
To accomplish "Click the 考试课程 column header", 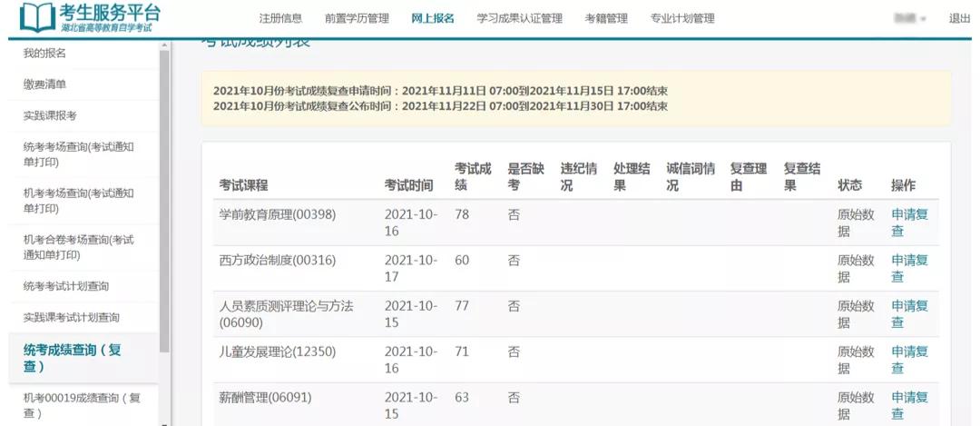I will click(x=243, y=185).
